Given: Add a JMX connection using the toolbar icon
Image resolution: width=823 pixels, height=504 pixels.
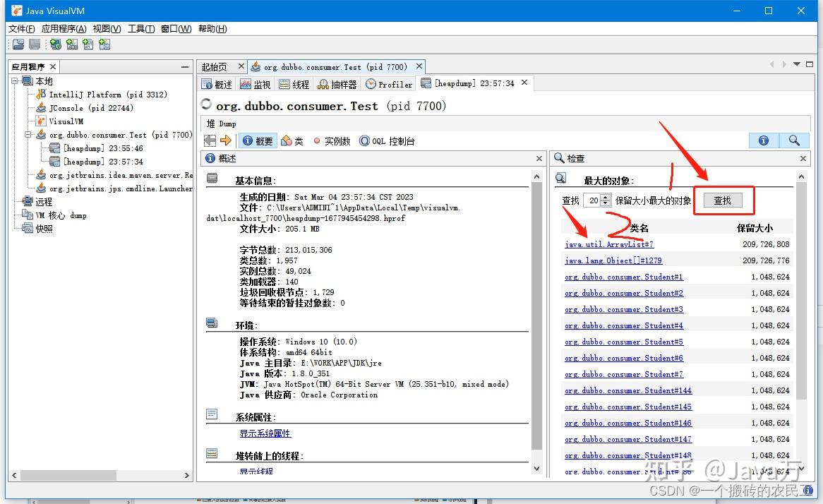Looking at the screenshot, I should [71, 44].
